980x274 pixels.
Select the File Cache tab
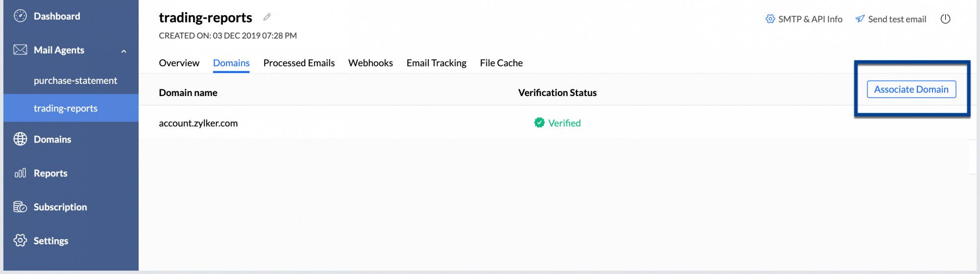click(501, 63)
